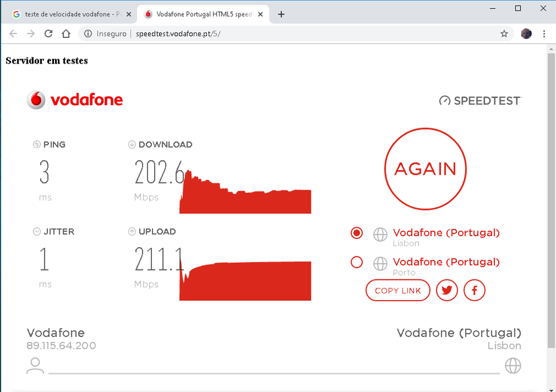Click the Twitter share icon
Screen dimensions: 556x392
446,290
